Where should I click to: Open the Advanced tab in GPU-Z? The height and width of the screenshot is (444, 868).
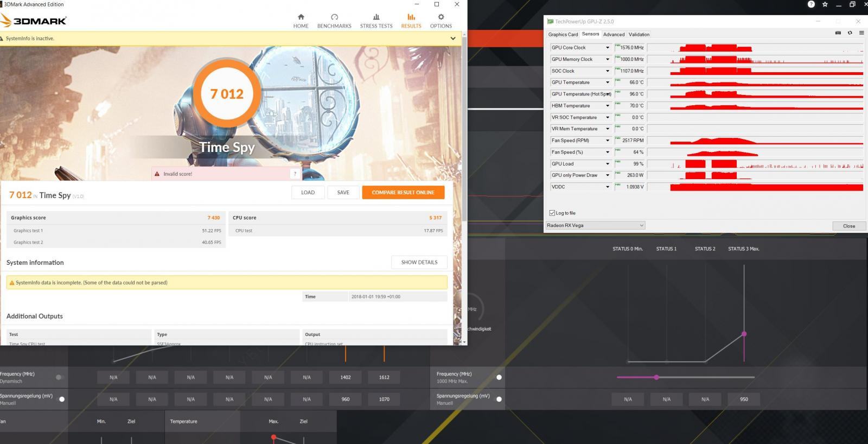coord(614,34)
